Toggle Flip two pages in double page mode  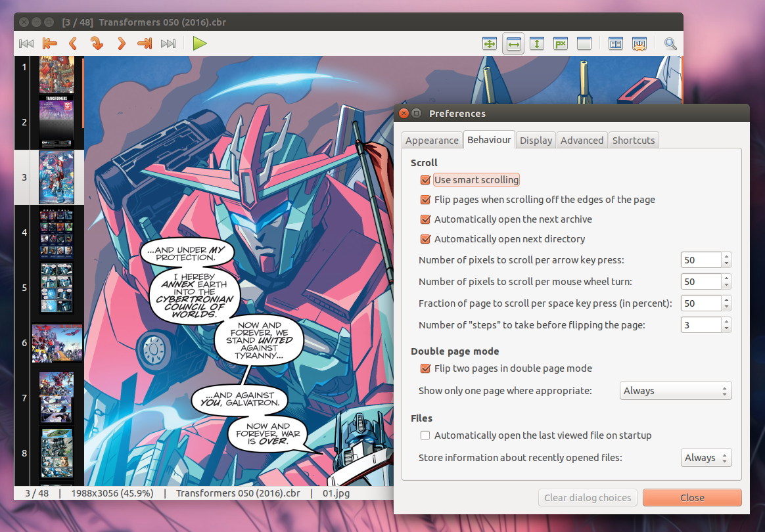pos(425,368)
